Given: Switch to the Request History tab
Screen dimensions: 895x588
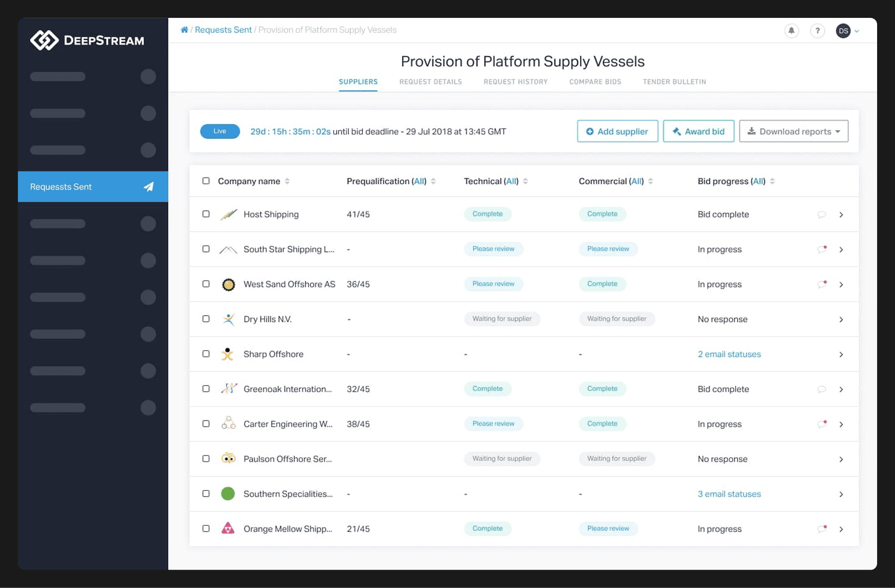Looking at the screenshot, I should [516, 82].
